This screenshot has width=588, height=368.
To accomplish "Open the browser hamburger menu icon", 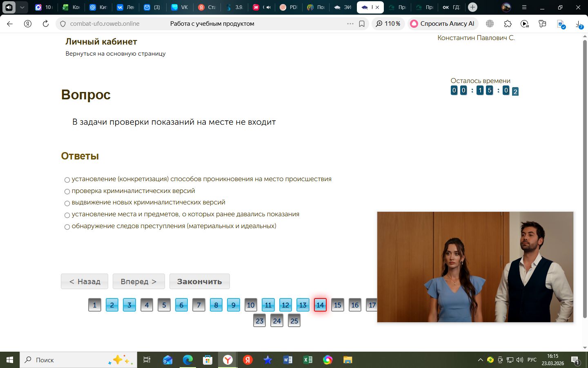I will click(x=524, y=7).
